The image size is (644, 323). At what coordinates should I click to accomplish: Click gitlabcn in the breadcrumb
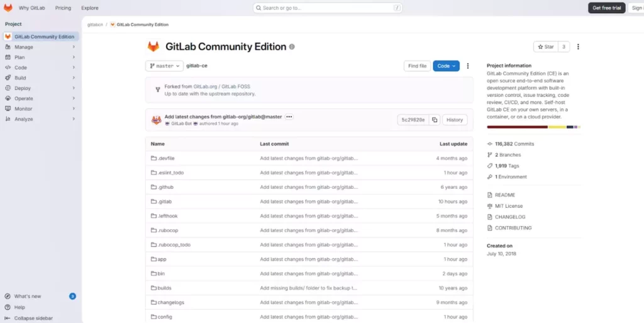pyautogui.click(x=95, y=25)
